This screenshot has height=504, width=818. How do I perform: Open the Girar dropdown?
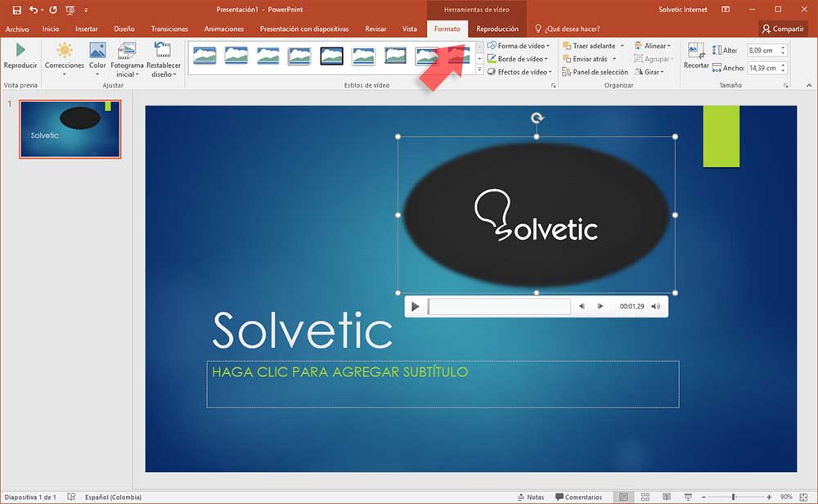point(649,72)
